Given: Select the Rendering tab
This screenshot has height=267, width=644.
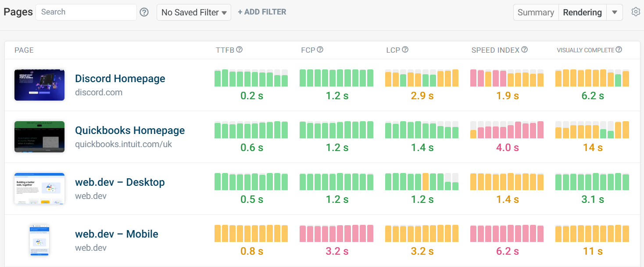Looking at the screenshot, I should coord(582,12).
